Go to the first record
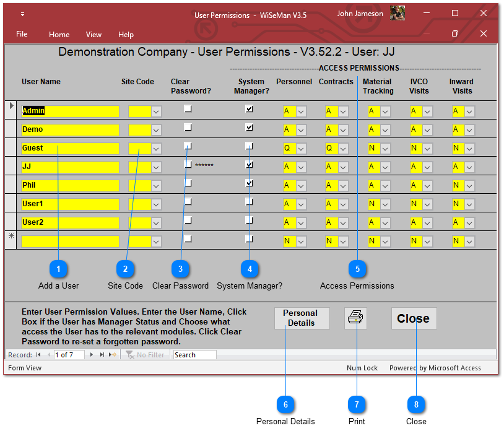 point(38,355)
